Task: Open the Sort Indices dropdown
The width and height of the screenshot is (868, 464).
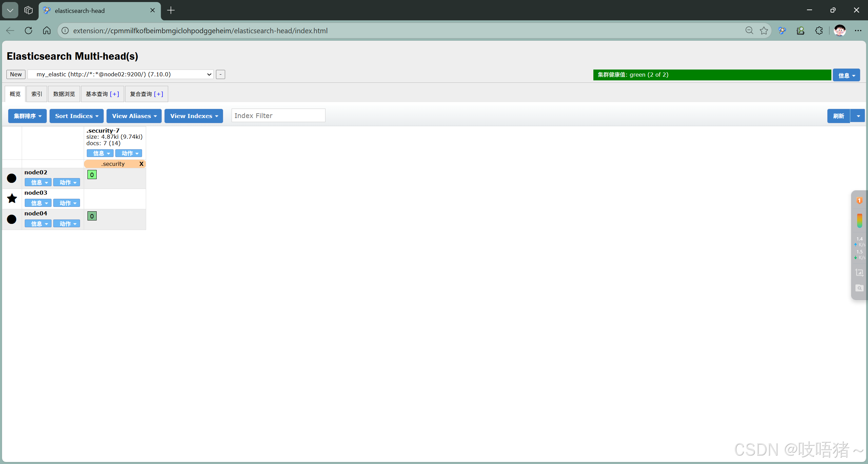Action: click(x=77, y=116)
